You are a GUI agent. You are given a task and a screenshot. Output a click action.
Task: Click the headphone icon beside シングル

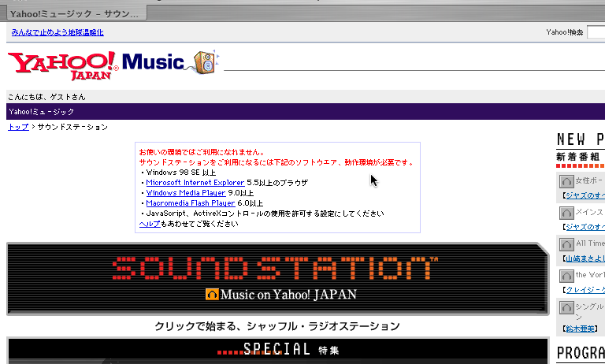point(566,307)
